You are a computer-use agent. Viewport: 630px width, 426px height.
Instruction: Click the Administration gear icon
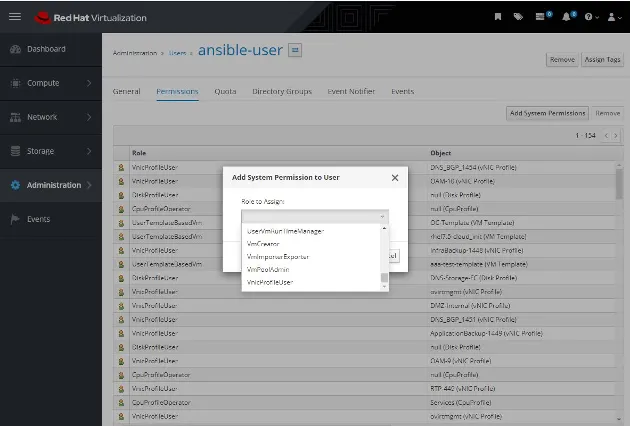[15, 185]
